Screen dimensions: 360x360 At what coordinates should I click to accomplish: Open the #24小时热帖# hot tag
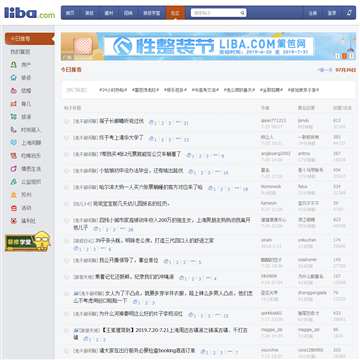pyautogui.click(x=113, y=90)
